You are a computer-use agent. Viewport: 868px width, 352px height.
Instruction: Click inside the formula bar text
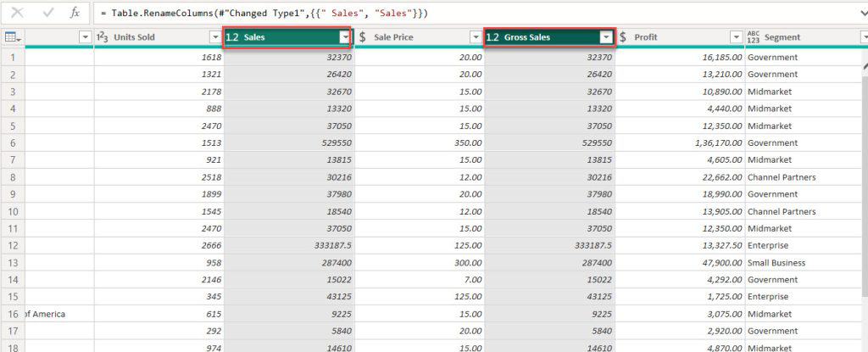click(264, 13)
